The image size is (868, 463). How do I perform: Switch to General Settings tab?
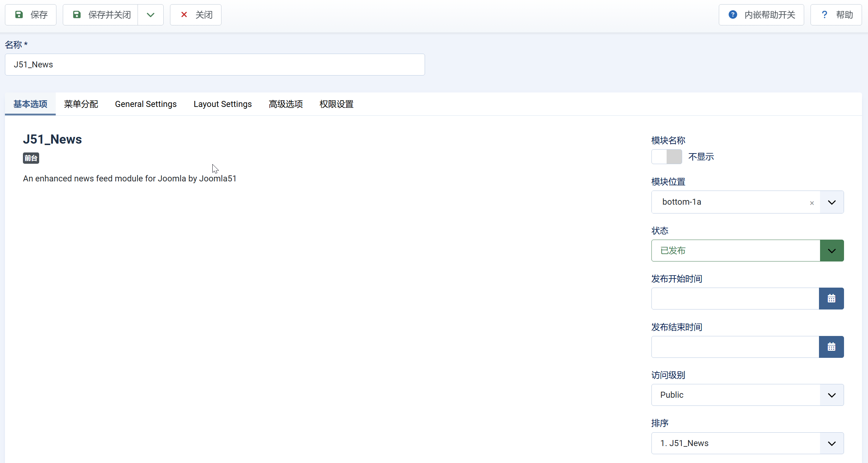click(146, 104)
